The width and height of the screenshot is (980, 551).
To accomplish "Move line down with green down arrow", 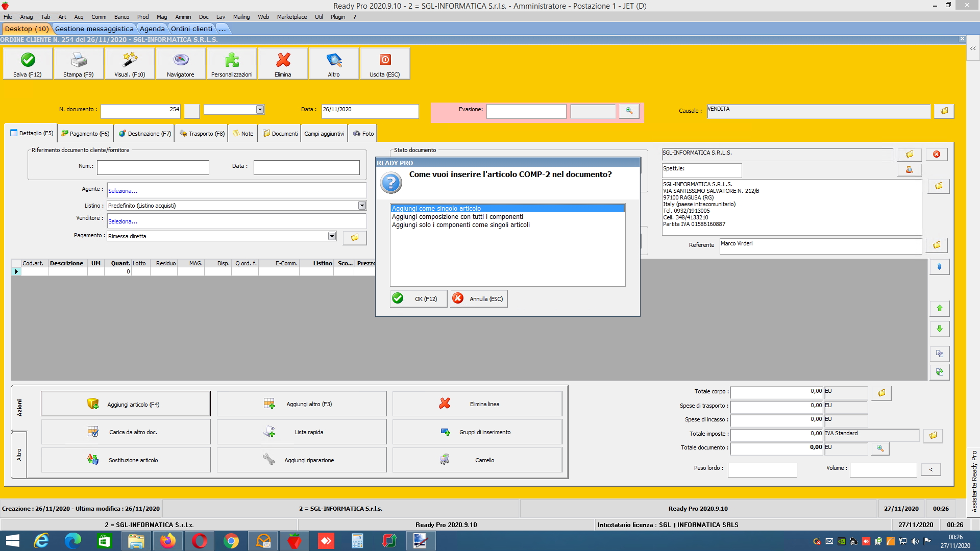I will [x=939, y=329].
